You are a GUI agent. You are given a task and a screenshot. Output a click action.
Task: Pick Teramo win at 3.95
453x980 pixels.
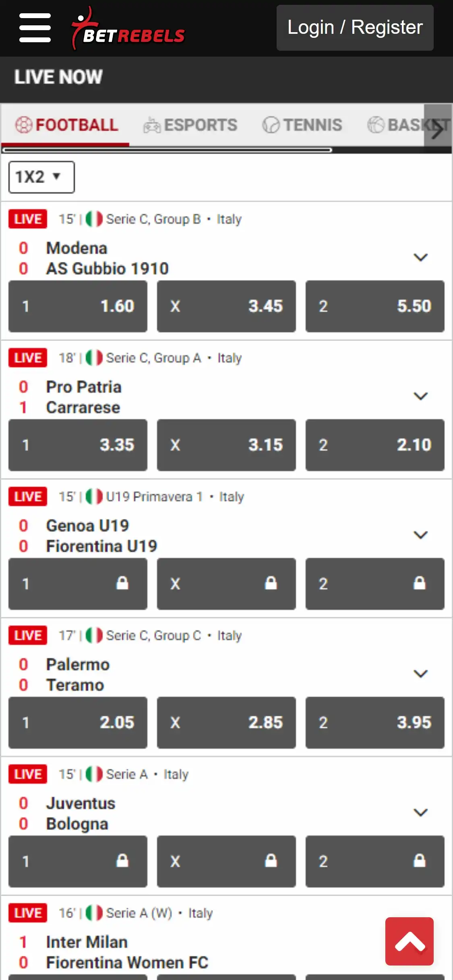pyautogui.click(x=375, y=723)
